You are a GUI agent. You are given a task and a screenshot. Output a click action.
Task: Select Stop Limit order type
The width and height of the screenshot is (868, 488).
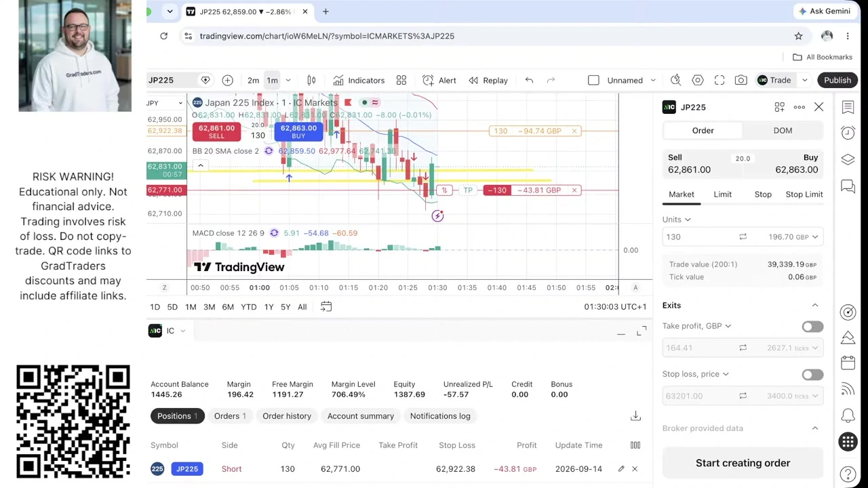(x=804, y=195)
